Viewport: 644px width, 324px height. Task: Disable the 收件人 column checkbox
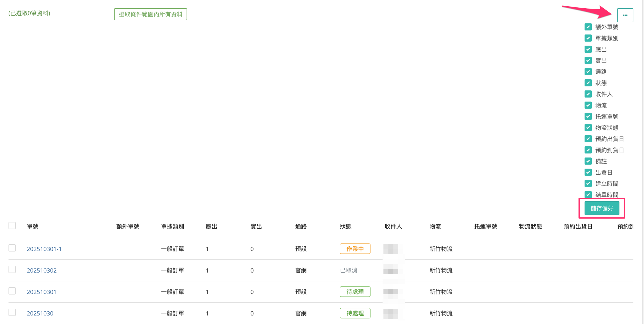[588, 94]
